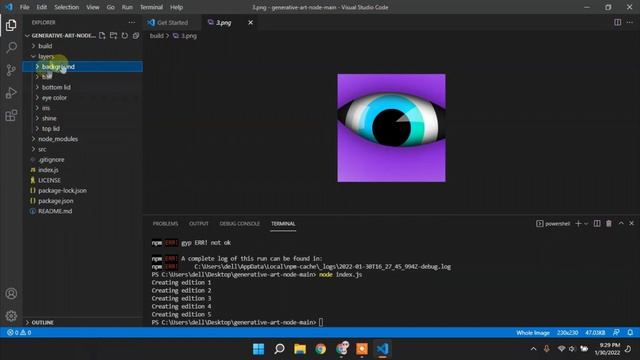
Task: Click the 47.03KB file size status item
Action: (x=595, y=333)
